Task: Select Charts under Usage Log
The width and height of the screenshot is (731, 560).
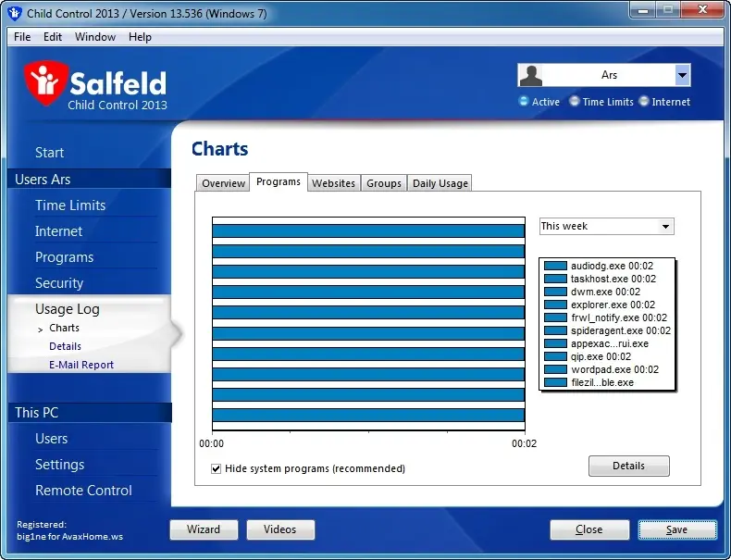Action: coord(65,328)
